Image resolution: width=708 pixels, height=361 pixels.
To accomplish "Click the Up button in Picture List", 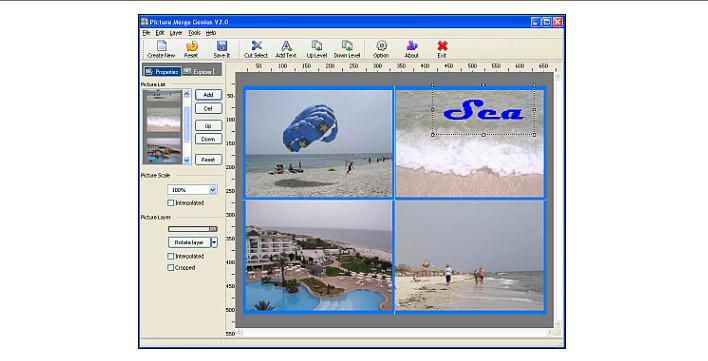I will [208, 125].
